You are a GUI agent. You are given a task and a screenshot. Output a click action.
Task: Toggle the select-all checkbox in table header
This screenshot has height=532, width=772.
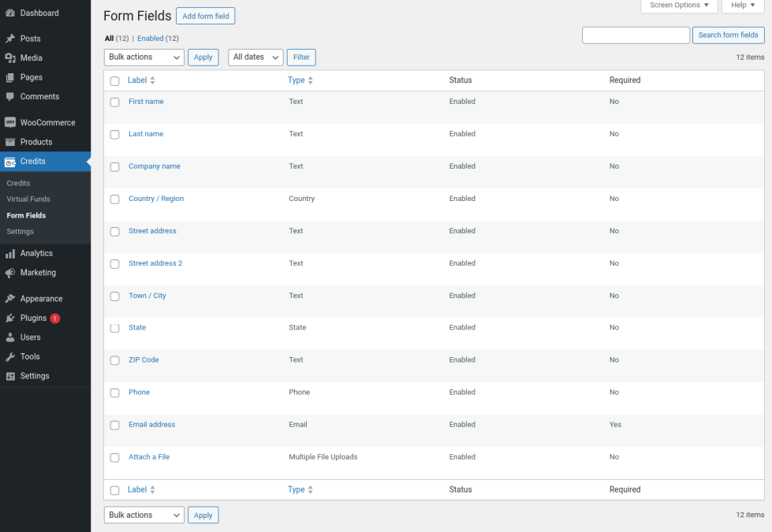tap(115, 81)
